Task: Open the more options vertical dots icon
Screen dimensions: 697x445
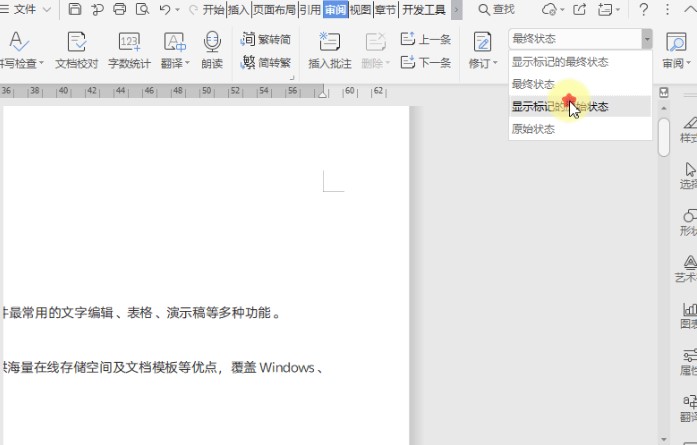Action: pyautogui.click(x=667, y=9)
